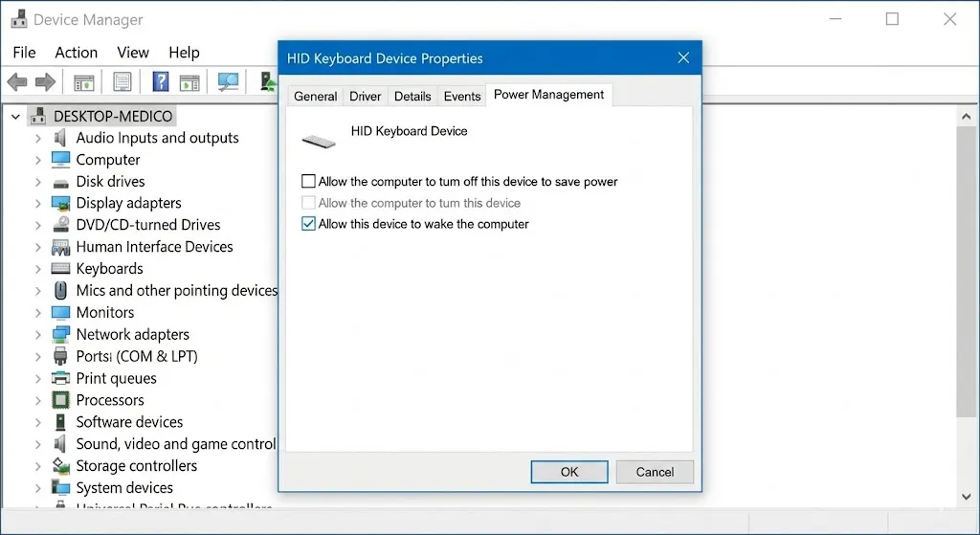
Task: Click the Storage controllers icon
Action: [60, 466]
